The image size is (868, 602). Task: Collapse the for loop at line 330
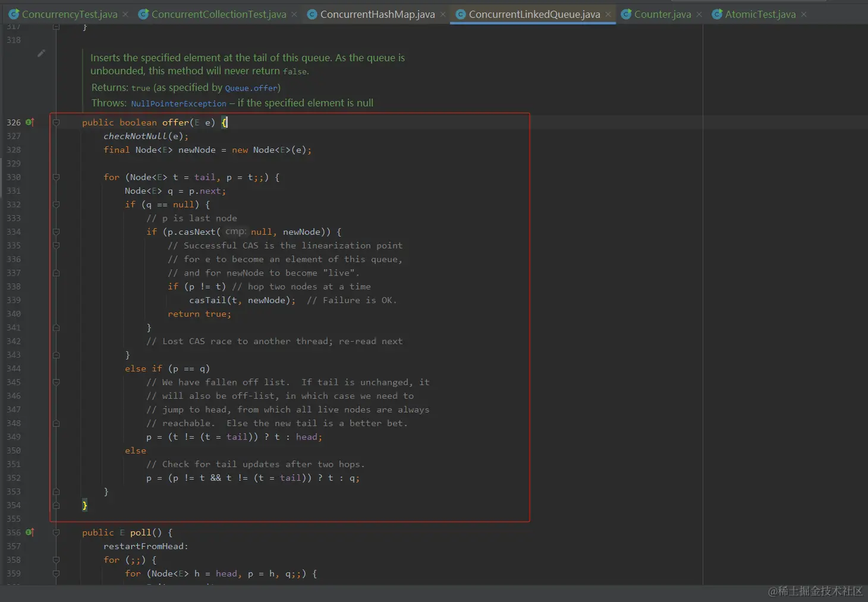click(56, 177)
